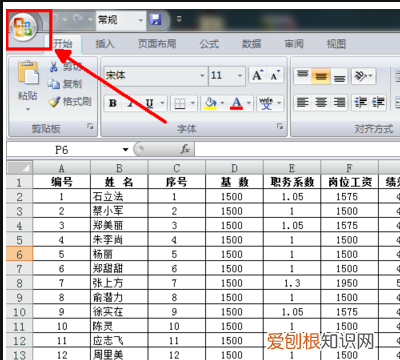Switch to the 插入 ribbon tab

pyautogui.click(x=105, y=44)
